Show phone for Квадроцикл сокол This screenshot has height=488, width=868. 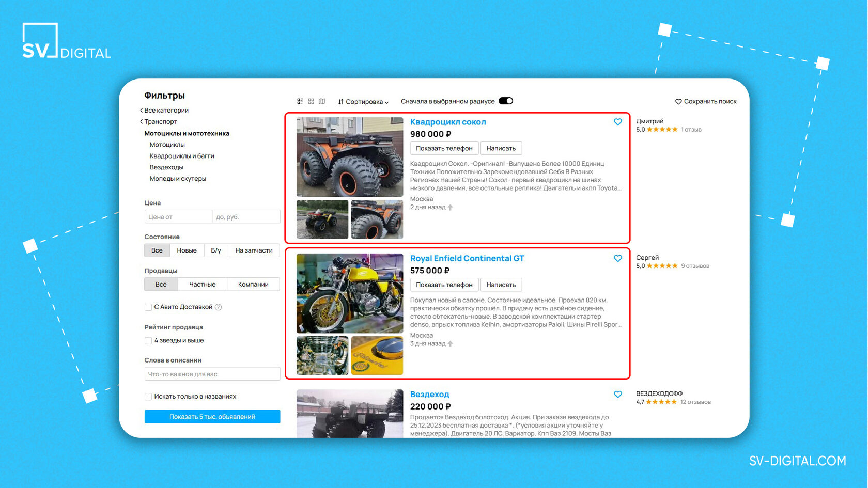[444, 148]
